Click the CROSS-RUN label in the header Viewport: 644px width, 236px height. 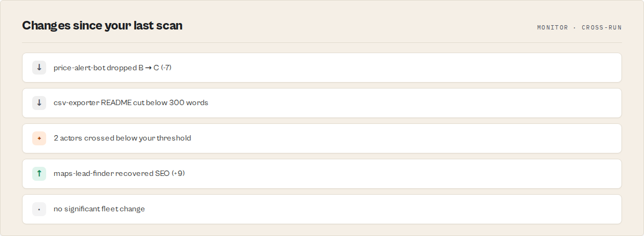(x=602, y=27)
